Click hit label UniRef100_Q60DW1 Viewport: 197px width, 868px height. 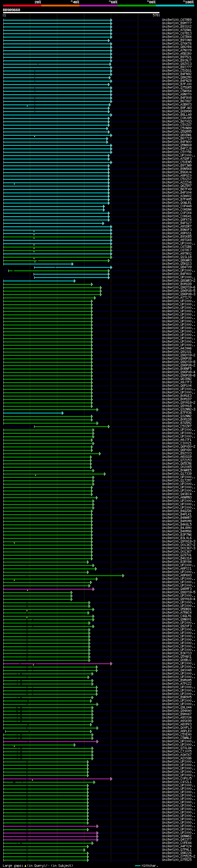pyautogui.click(x=177, y=135)
